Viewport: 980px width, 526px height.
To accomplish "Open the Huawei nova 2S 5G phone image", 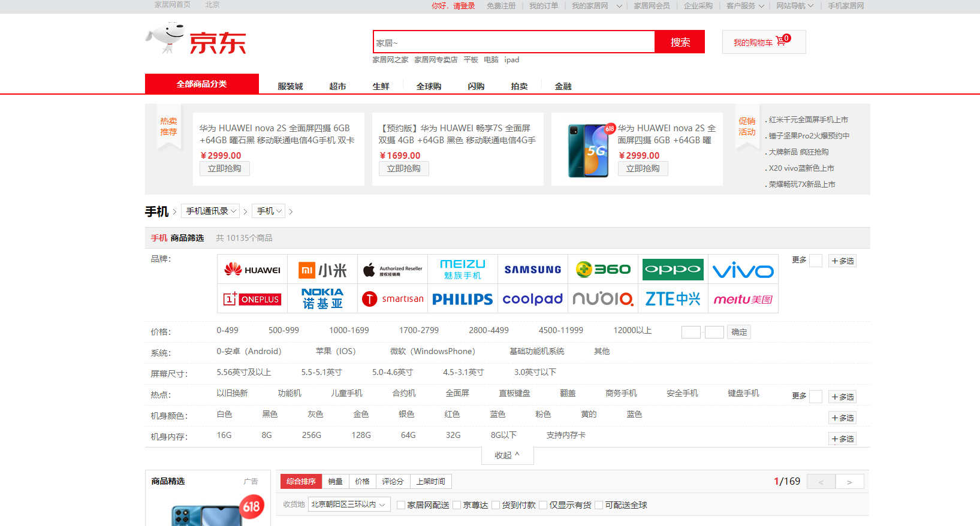I will (589, 150).
